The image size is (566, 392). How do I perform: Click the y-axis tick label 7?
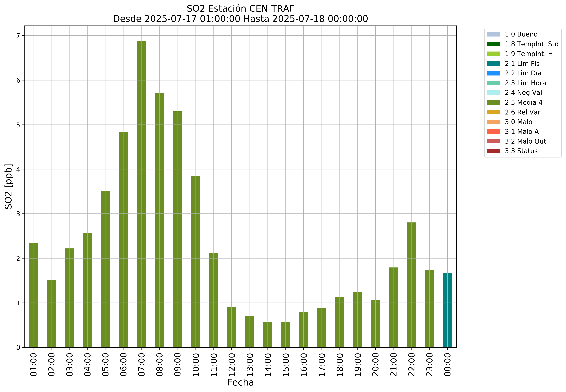tap(18, 36)
